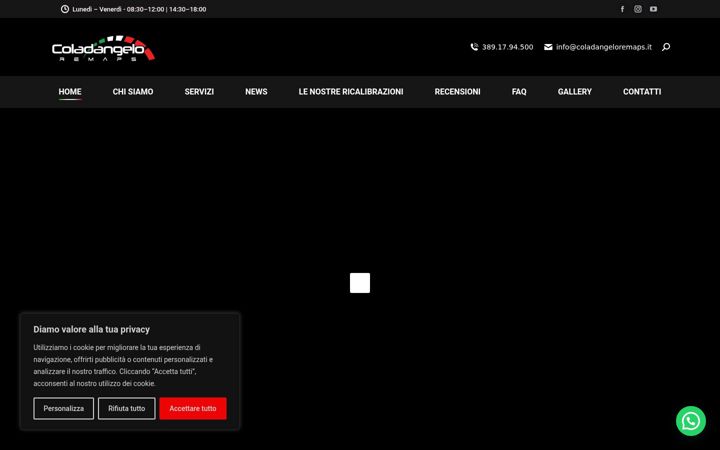Open the NEWS section
720x450 pixels.
tap(256, 92)
